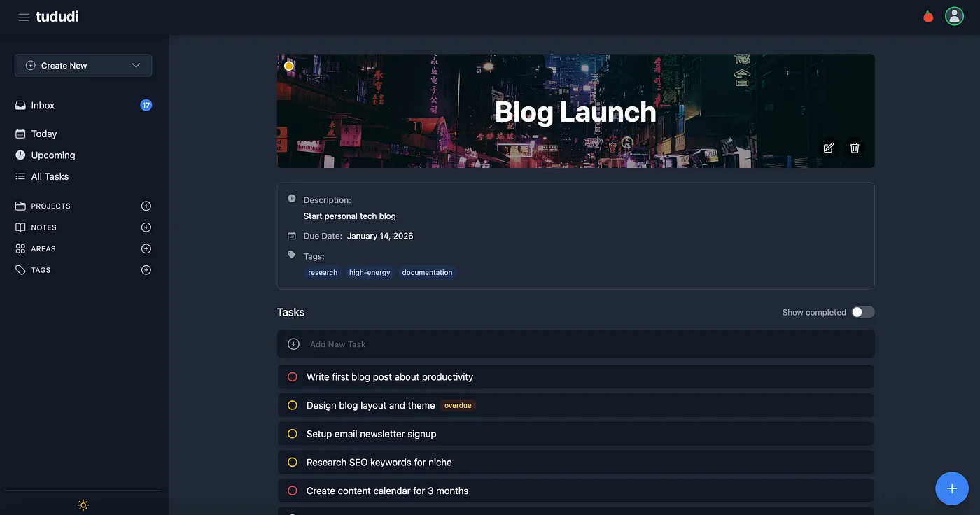Image resolution: width=980 pixels, height=515 pixels.
Task: Edit the Blog Launch project via pencil icon
Action: 829,148
